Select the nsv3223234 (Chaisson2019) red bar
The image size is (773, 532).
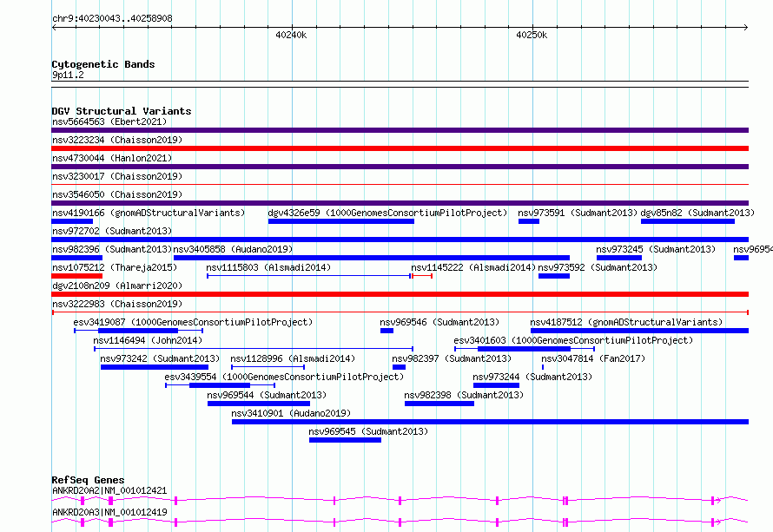400,148
